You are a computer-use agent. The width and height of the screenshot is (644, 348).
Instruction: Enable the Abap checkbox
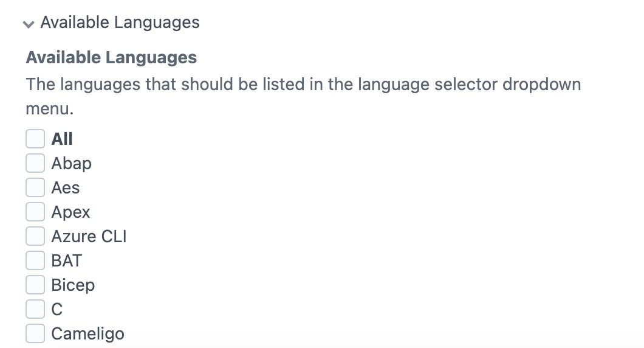click(35, 163)
